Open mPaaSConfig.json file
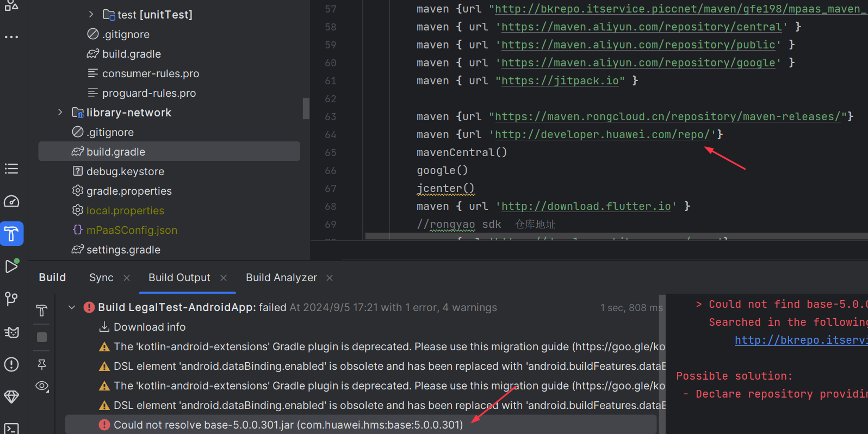This screenshot has width=868, height=434. 132,230
